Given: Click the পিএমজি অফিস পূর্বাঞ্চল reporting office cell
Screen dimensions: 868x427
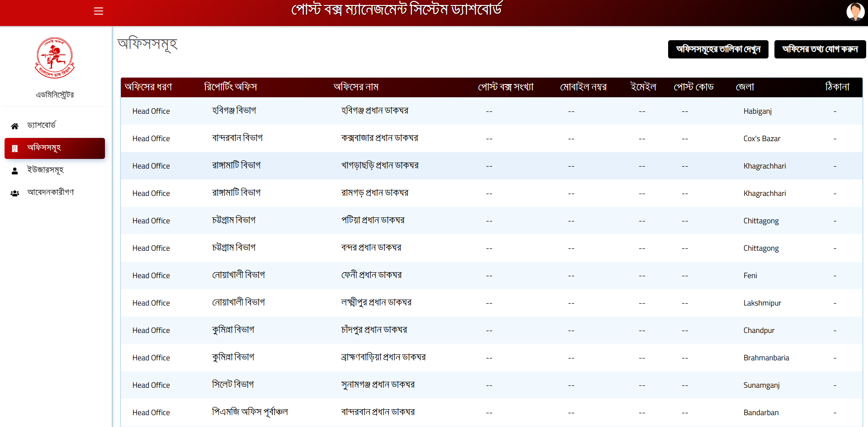Looking at the screenshot, I should 250,412.
